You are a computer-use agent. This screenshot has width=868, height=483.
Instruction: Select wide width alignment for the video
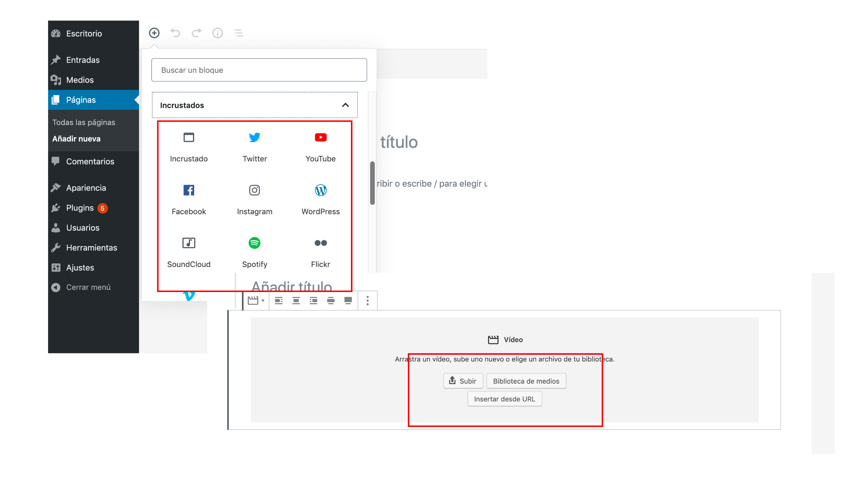tap(330, 300)
